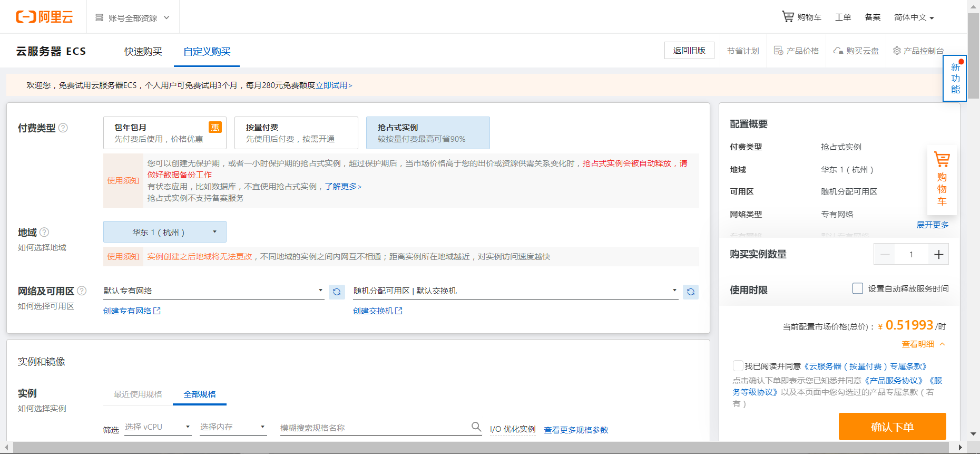Open the 如何选择地域 help link
This screenshot has height=454, width=980.
coord(42,247)
